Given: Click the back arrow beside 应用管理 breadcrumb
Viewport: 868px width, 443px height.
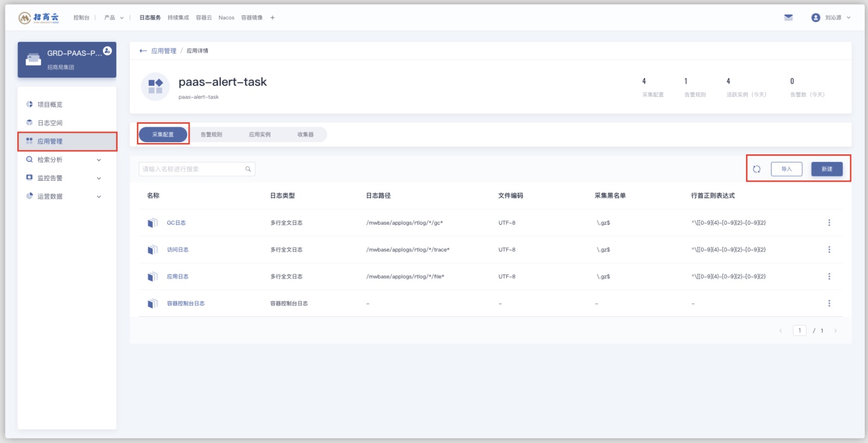Looking at the screenshot, I should coord(143,51).
